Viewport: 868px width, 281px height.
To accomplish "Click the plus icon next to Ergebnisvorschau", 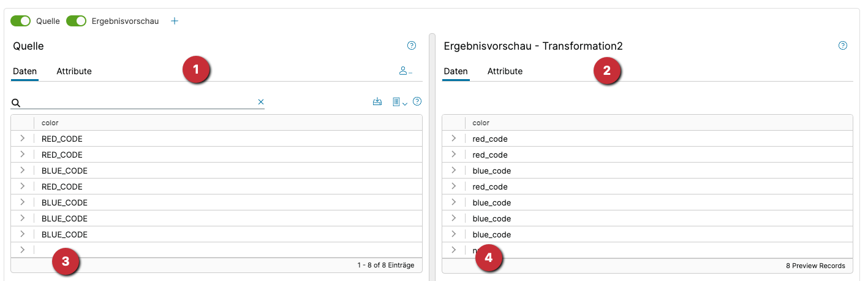I will coord(175,21).
